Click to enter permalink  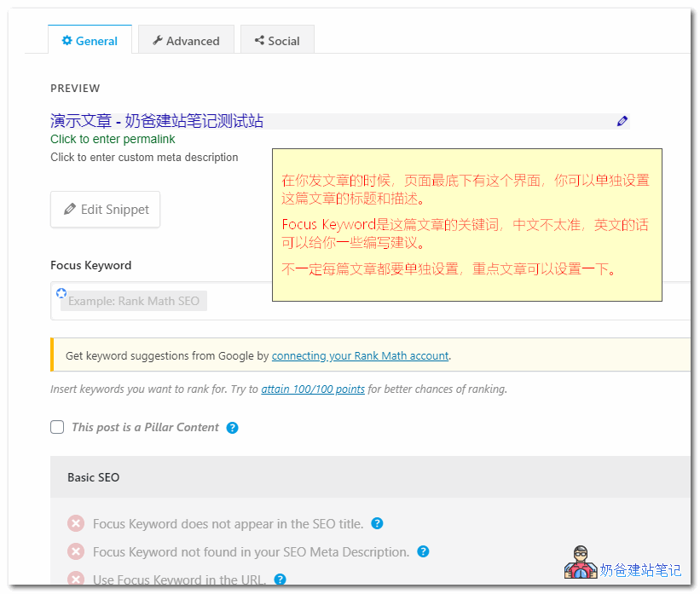click(x=113, y=139)
